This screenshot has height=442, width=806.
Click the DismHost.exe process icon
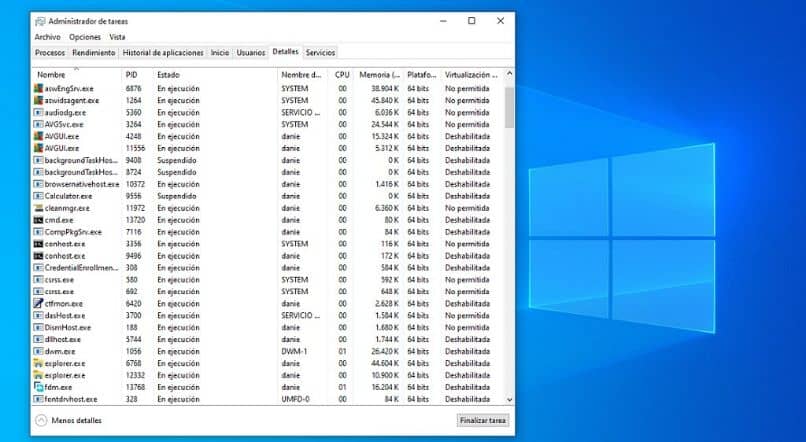coord(38,327)
